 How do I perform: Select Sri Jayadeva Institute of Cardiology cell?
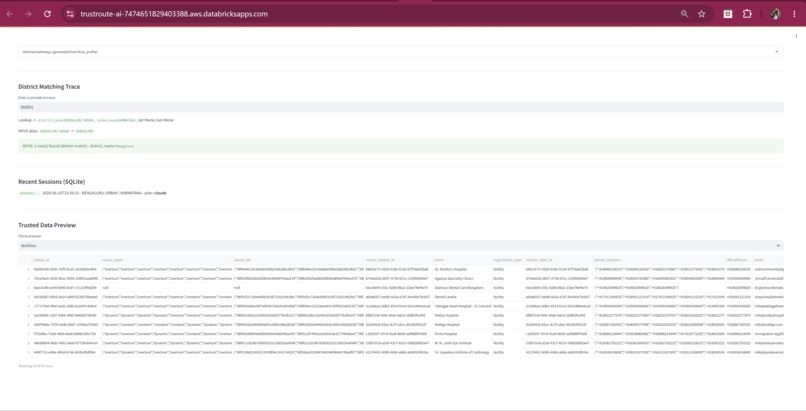click(462, 352)
